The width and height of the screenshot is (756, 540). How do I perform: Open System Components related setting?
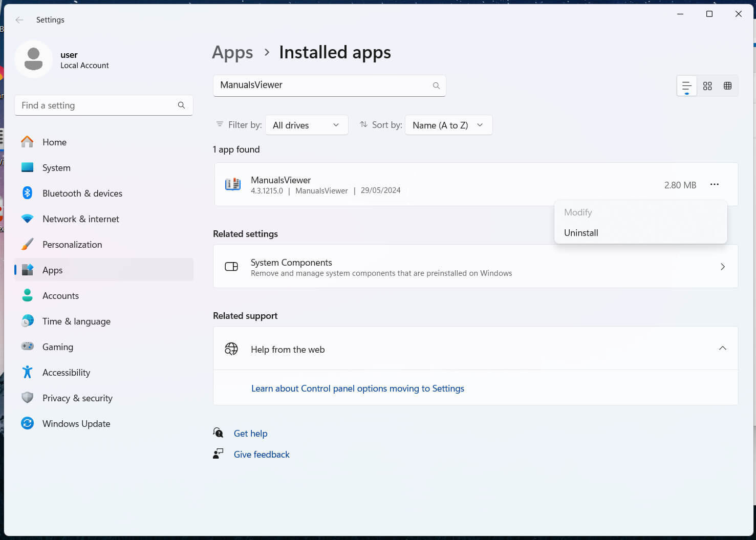tap(476, 267)
